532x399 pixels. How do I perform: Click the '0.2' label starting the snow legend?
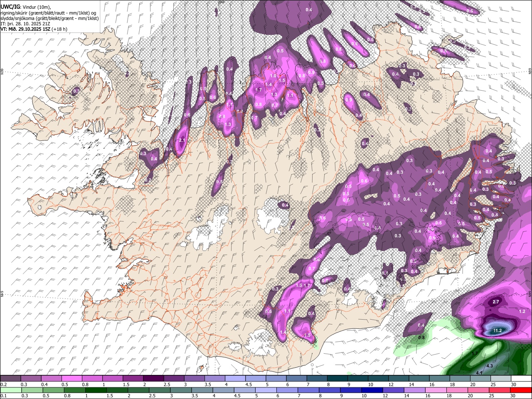[3, 384]
